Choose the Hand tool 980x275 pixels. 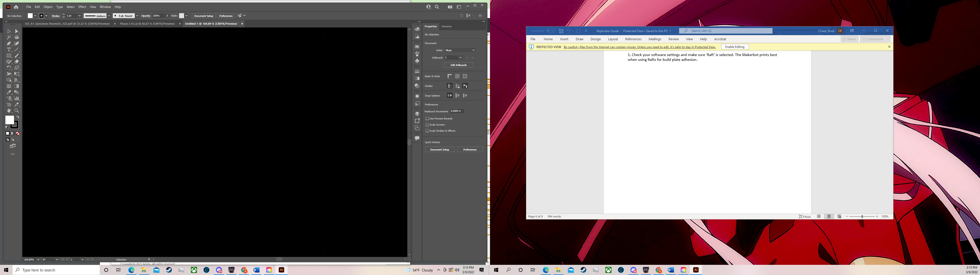[9, 111]
